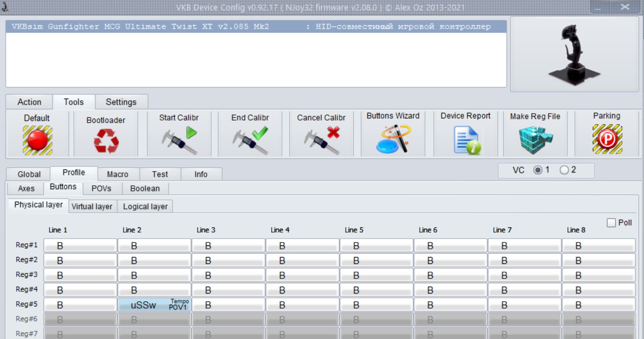Click the Default red button icon
This screenshot has height=339, width=644.
click(37, 140)
